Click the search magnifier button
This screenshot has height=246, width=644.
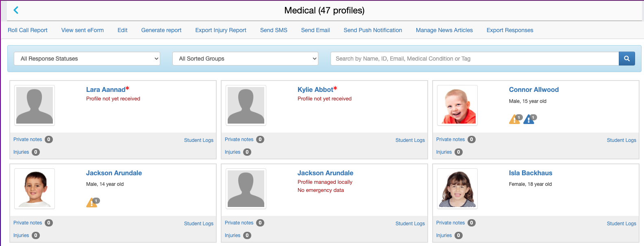click(627, 59)
